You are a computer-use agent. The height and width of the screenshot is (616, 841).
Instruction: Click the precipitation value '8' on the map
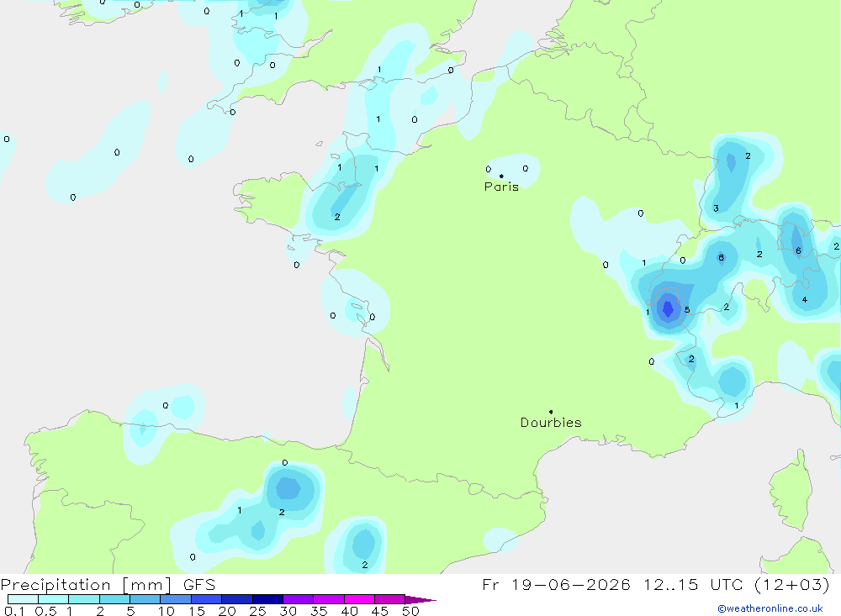(722, 258)
